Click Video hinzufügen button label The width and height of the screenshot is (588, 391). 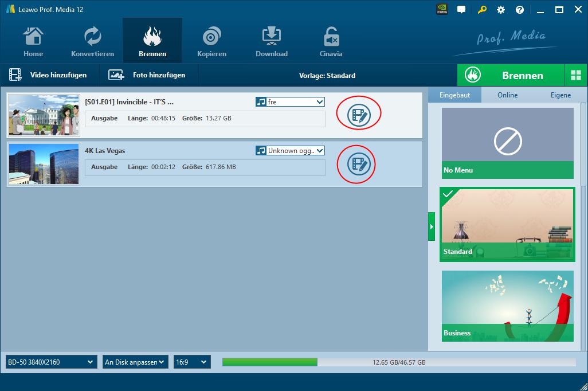(x=58, y=75)
